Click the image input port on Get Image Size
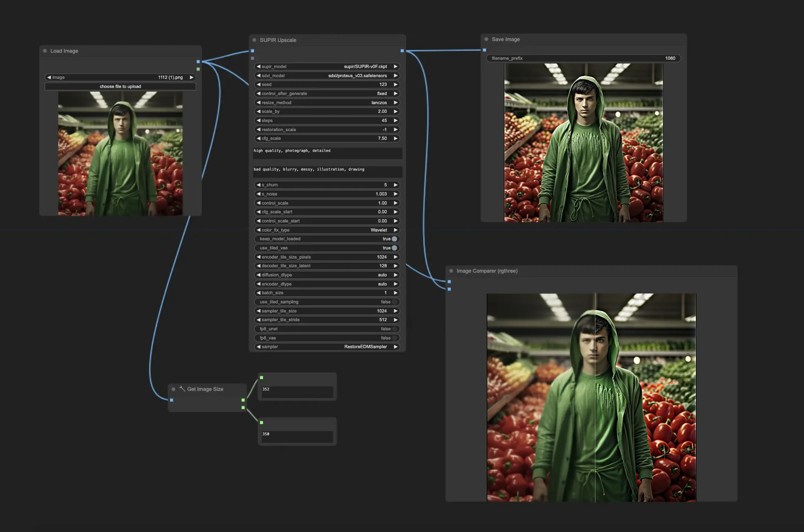Viewport: 804px width, 532px height. point(172,400)
